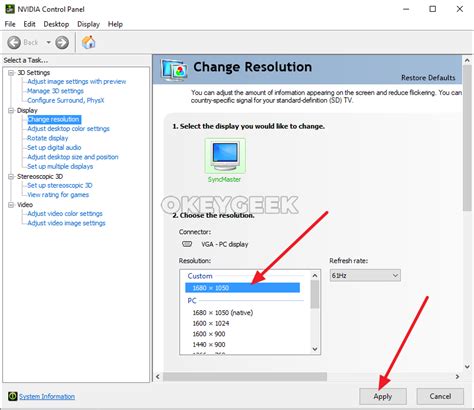
Task: Select 1680 × 1050 (native) resolution
Action: pyautogui.click(x=223, y=313)
